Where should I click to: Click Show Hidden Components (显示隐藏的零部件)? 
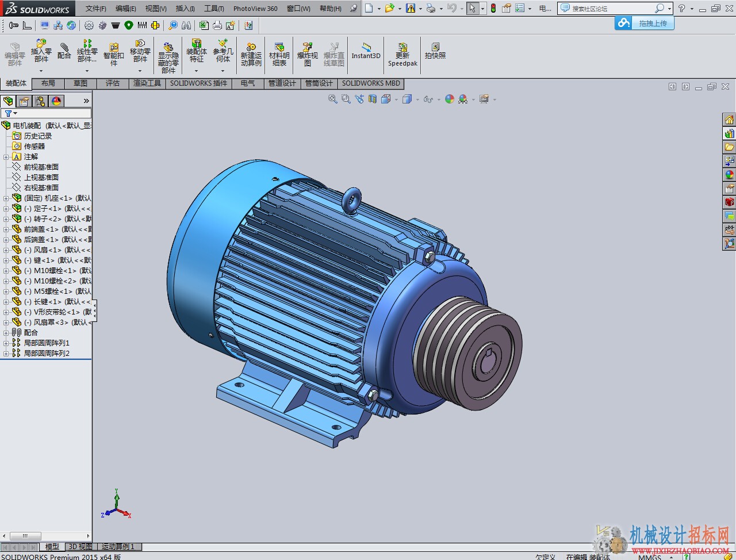(168, 57)
